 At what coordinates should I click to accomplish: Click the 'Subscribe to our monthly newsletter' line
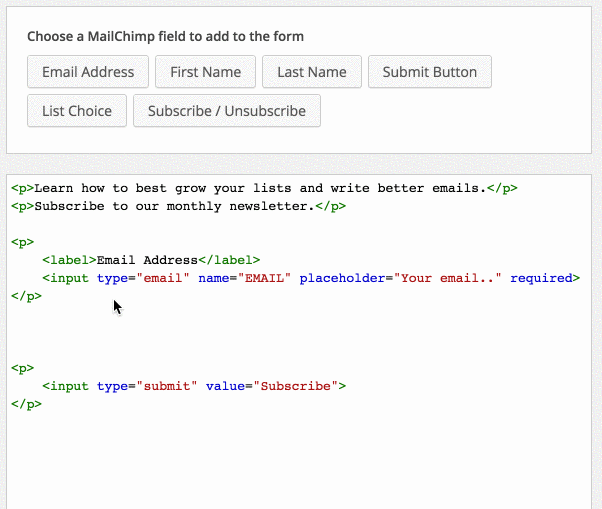point(179,206)
